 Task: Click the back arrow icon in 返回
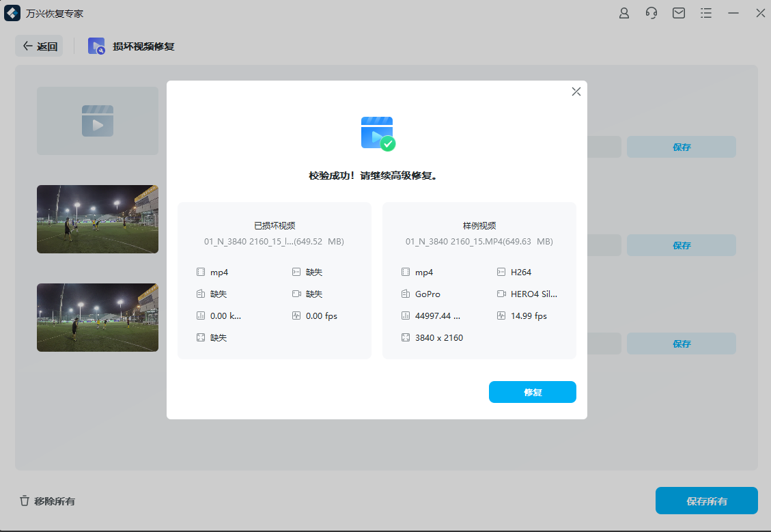coord(27,46)
